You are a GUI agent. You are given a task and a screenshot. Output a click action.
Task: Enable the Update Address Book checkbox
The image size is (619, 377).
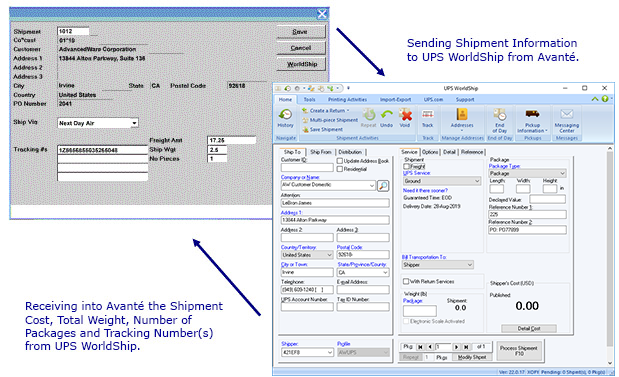pyautogui.click(x=340, y=161)
